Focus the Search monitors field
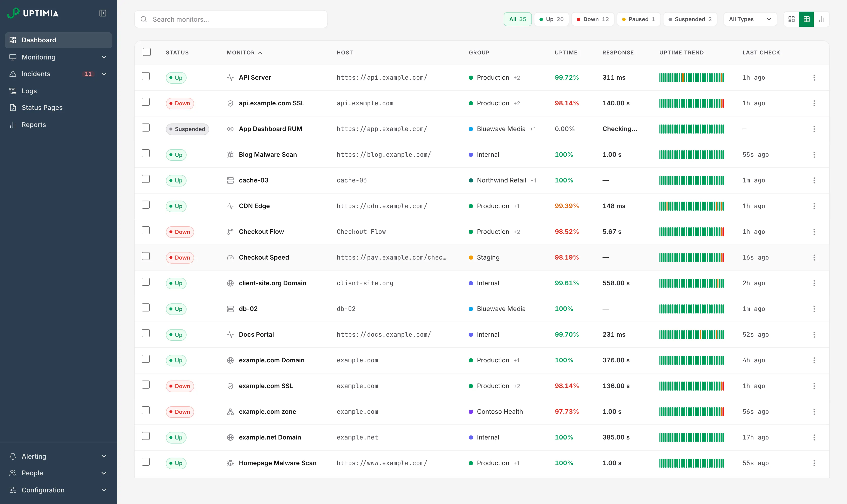Viewport: 847px width, 504px height. coord(231,19)
